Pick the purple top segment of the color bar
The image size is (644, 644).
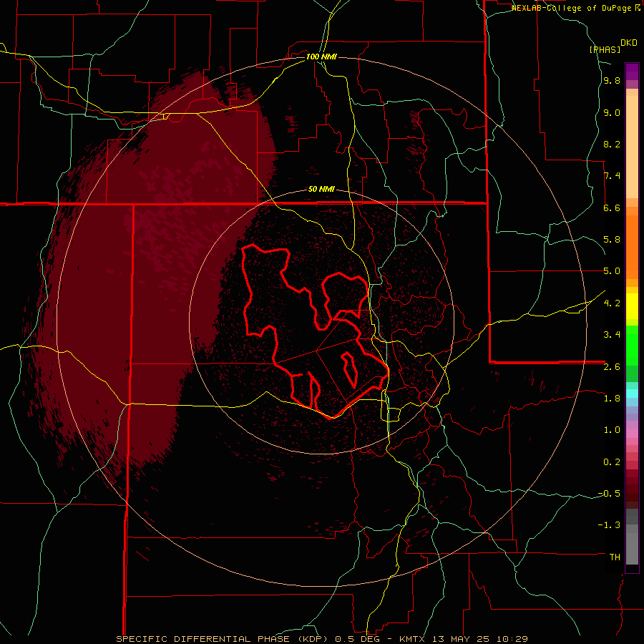coord(632,72)
